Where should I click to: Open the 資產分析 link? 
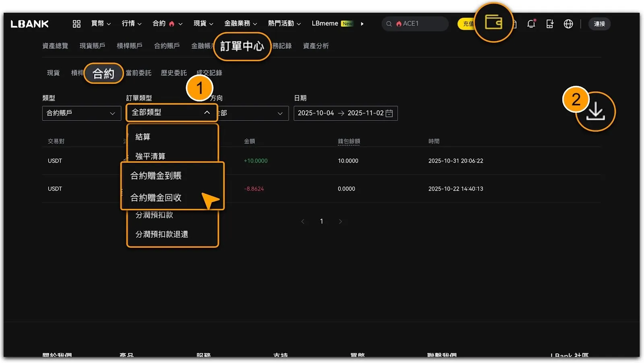click(x=316, y=46)
